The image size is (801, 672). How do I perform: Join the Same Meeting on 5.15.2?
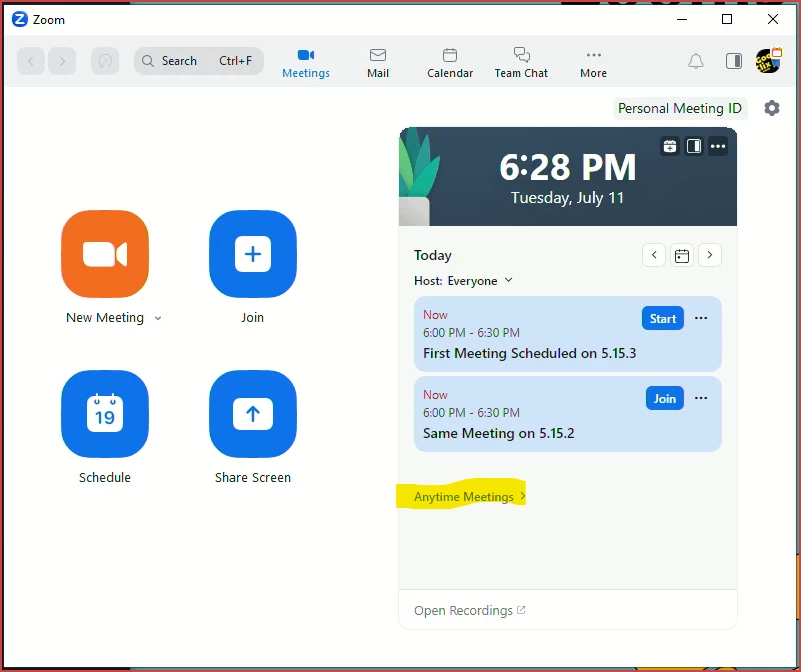point(665,398)
